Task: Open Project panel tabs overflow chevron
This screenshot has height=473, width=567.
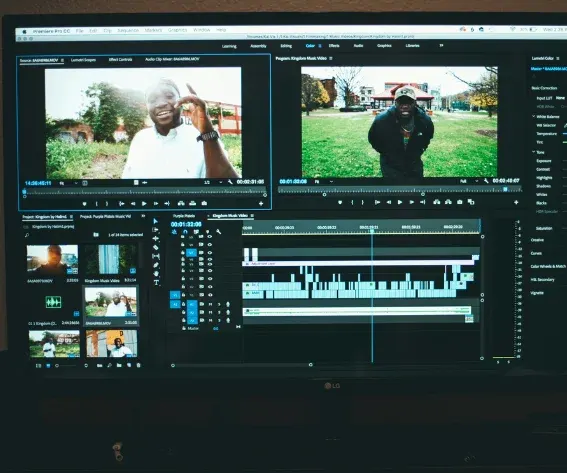Action: tap(143, 217)
